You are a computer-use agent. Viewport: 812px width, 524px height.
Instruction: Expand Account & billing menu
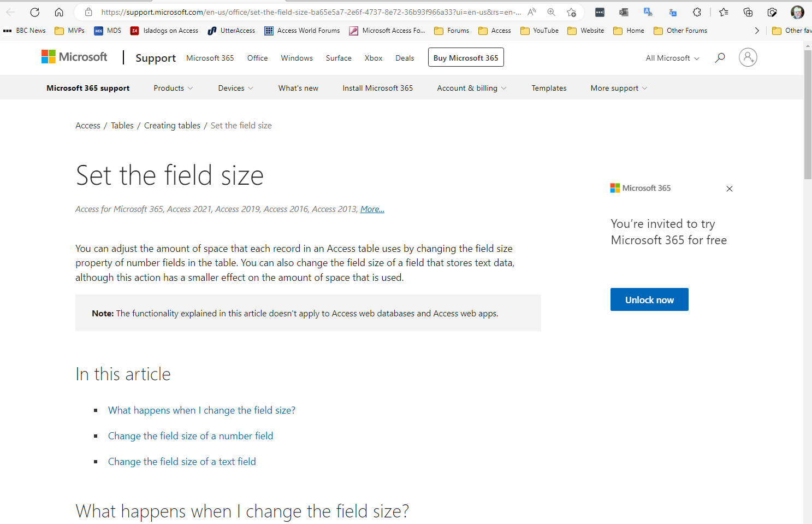click(x=472, y=88)
